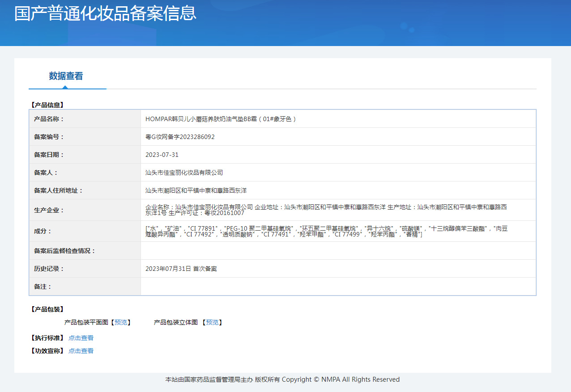The height and width of the screenshot is (392, 571).
Task: Select the 【产品包装】 section heading
Action: [47, 309]
